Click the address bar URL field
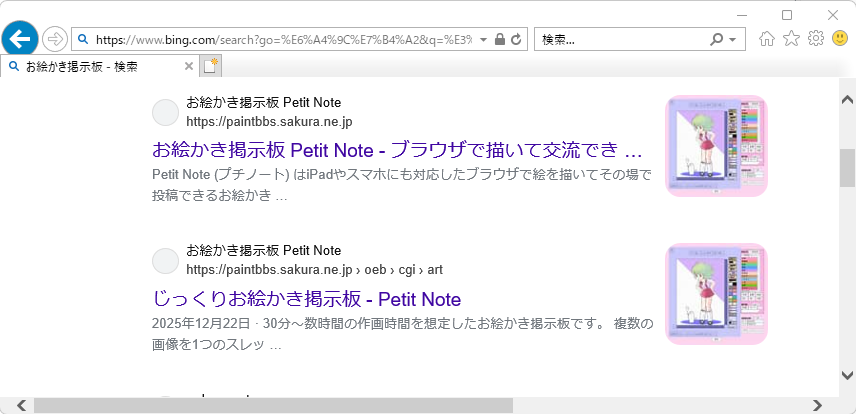The image size is (856, 414). (284, 39)
